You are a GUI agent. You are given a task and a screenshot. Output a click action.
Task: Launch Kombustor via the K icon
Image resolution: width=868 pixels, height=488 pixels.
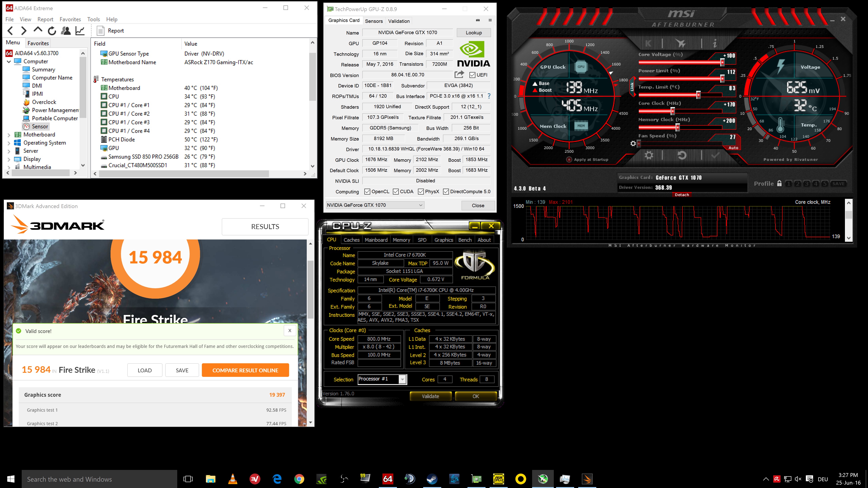[648, 43]
